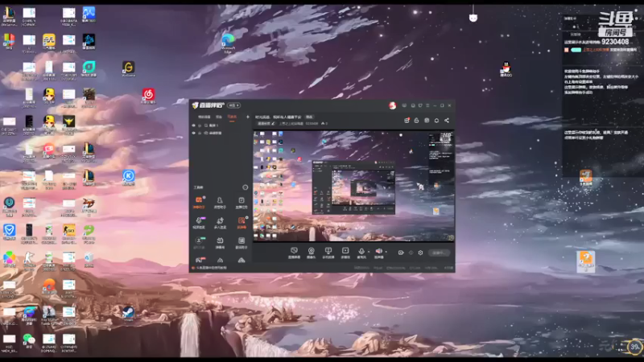Open the first tool in toolbox second row

pyautogui.click(x=199, y=223)
